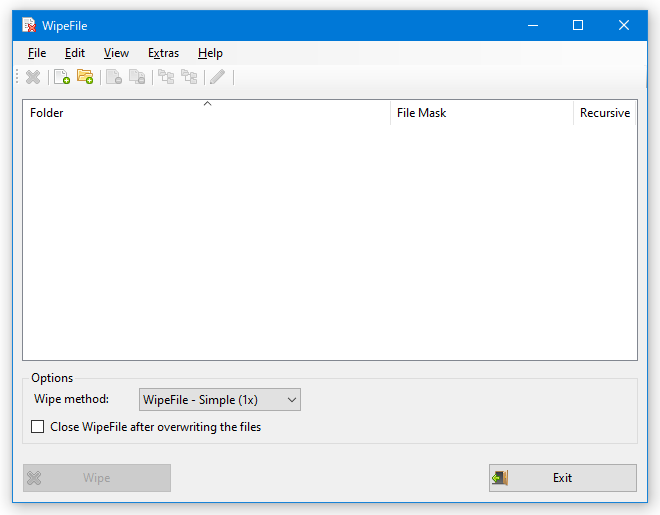Click the remove all files icon
Screen dimensions: 660x515
point(137,77)
